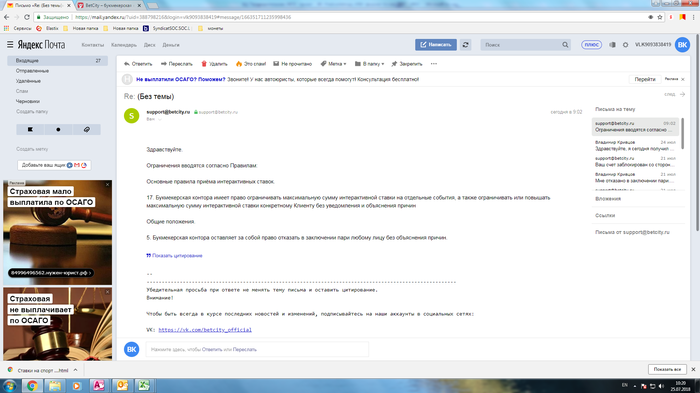Open the ПЛЮС subscription badge
This screenshot has width=700, height=393.
(x=592, y=45)
